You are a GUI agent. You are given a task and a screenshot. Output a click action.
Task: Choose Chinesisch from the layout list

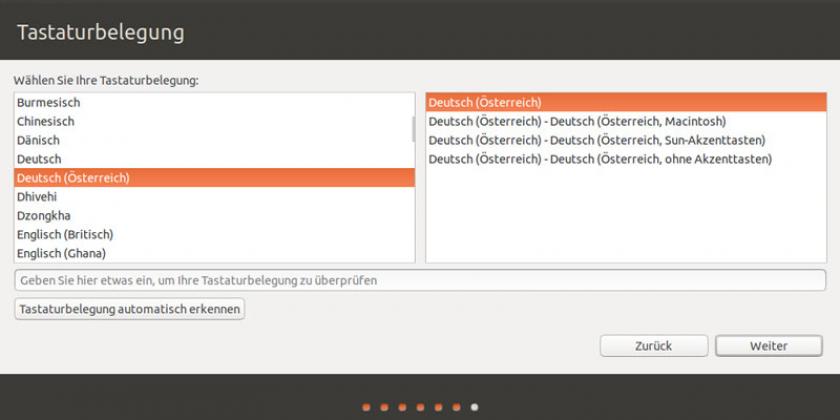pos(46,121)
